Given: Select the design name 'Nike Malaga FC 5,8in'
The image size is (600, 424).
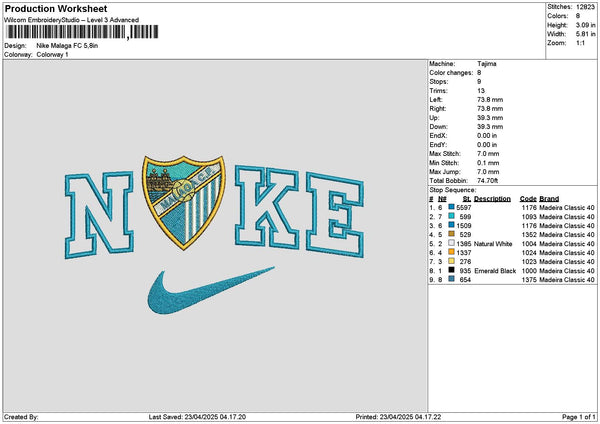Looking at the screenshot, I should tap(67, 46).
